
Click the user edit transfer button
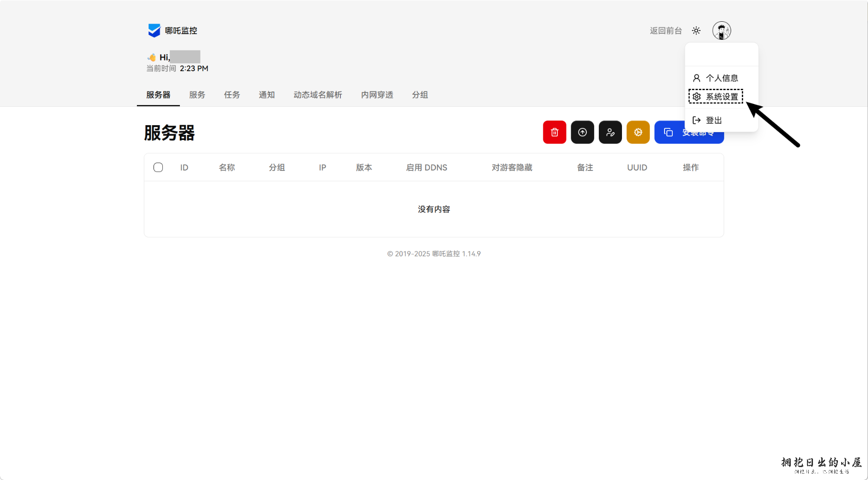click(x=610, y=133)
